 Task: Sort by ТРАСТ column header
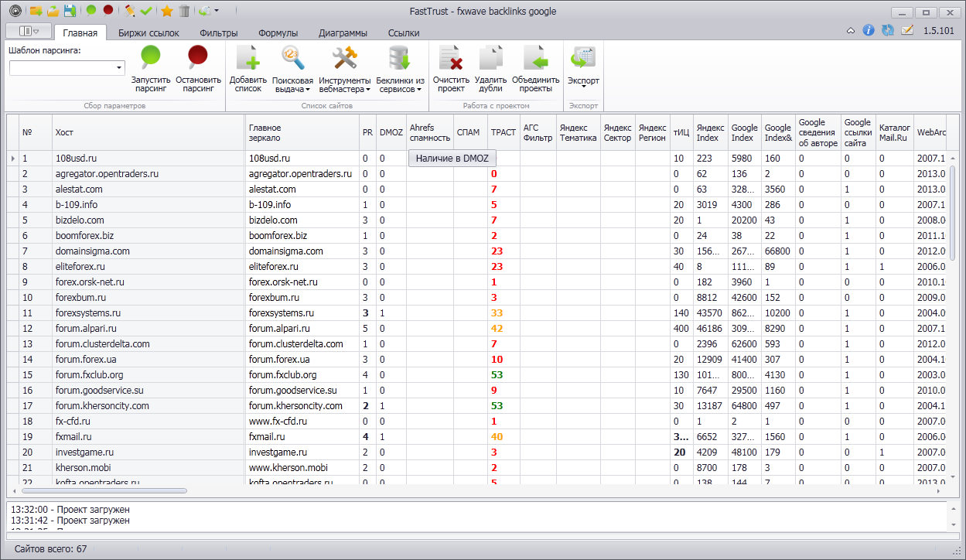coord(503,132)
